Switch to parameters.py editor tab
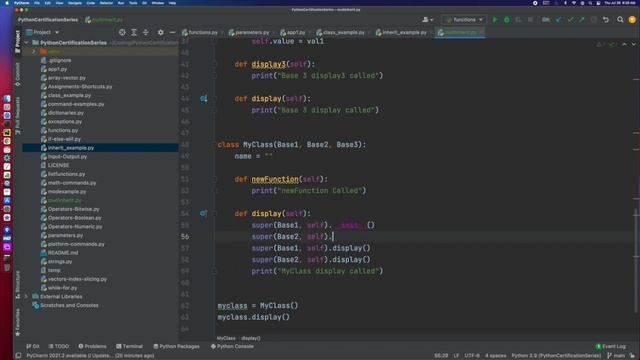640x360 pixels. [249, 32]
